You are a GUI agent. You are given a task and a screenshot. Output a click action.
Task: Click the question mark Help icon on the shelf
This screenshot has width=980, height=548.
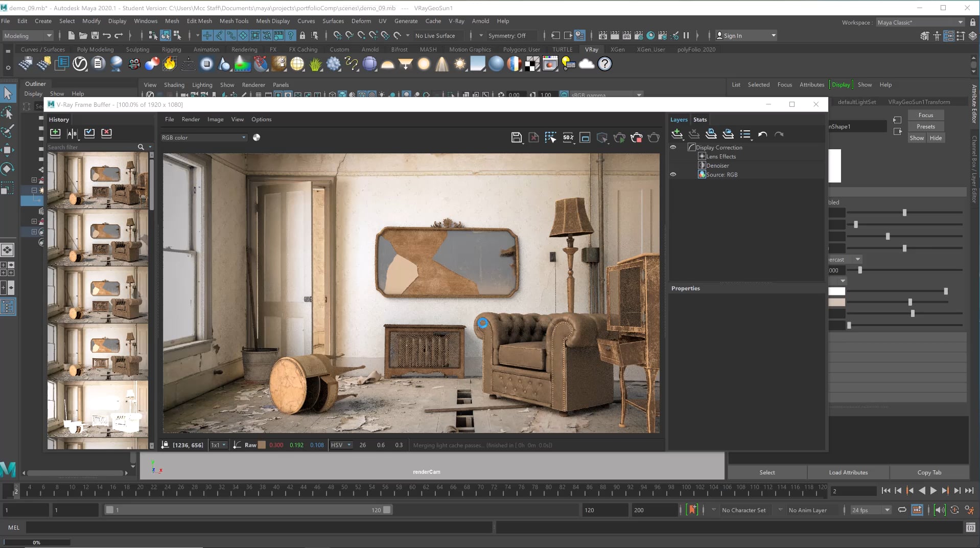click(604, 63)
